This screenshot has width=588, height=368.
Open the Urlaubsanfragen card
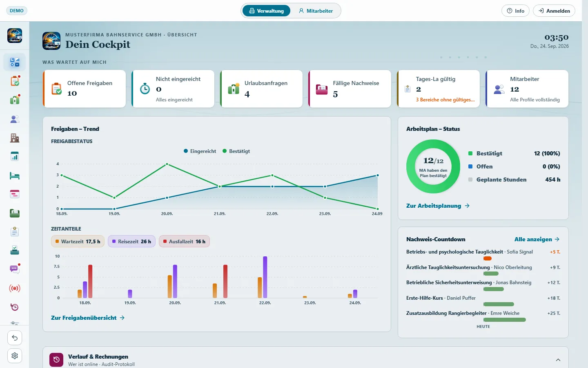pyautogui.click(x=261, y=89)
